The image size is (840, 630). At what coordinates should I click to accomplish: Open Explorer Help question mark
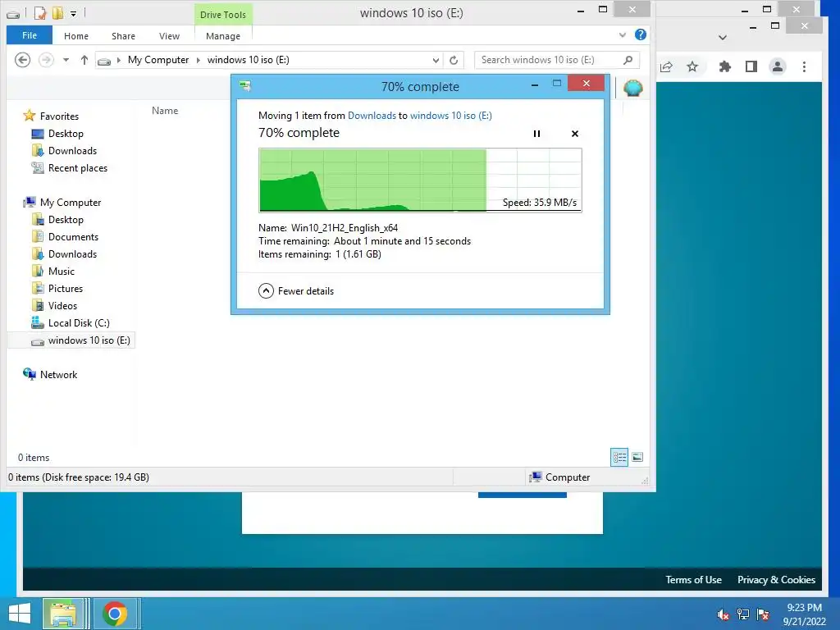pyautogui.click(x=640, y=34)
